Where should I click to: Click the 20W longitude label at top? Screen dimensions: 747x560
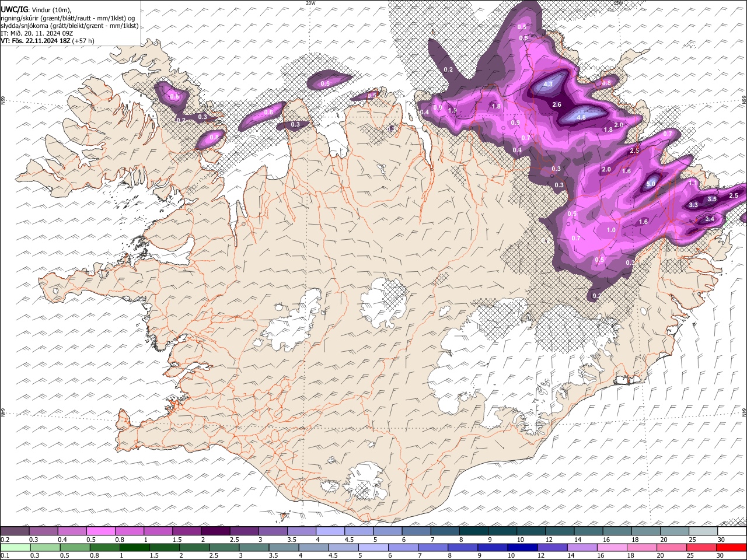(310, 3)
